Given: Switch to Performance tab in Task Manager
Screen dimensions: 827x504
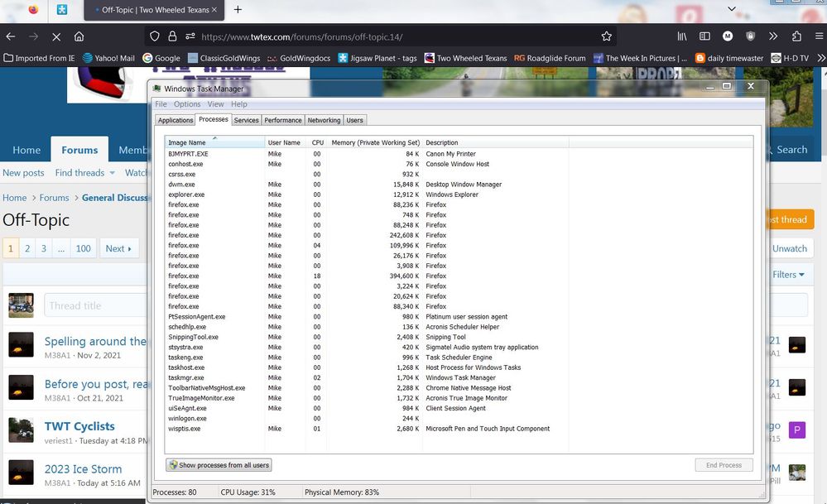Looking at the screenshot, I should (283, 120).
